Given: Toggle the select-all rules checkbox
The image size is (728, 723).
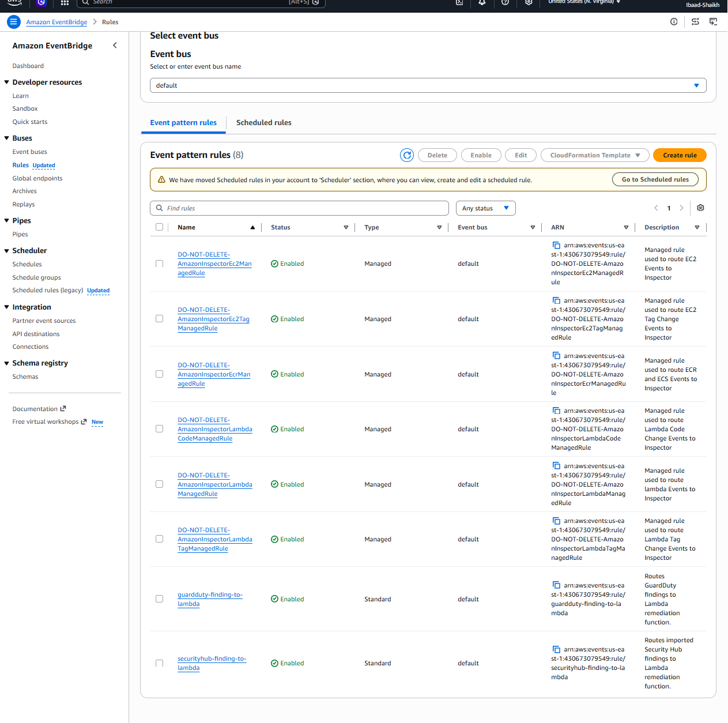Looking at the screenshot, I should pyautogui.click(x=159, y=227).
